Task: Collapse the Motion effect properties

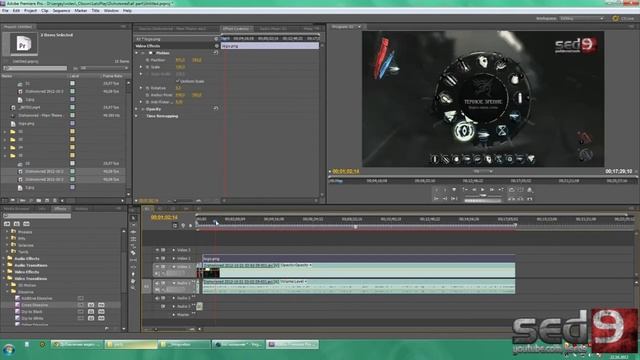Action: click(x=137, y=53)
